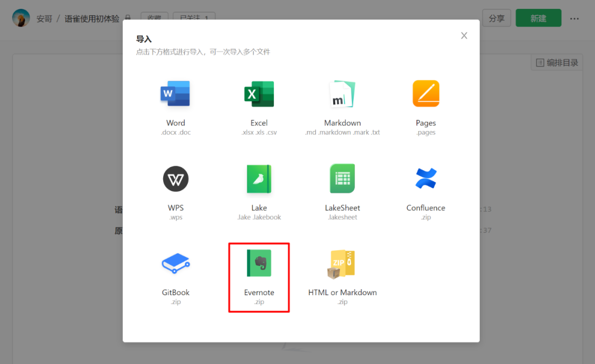Click the lock icon beside the title
Image resolution: width=595 pixels, height=364 pixels.
[x=128, y=18]
